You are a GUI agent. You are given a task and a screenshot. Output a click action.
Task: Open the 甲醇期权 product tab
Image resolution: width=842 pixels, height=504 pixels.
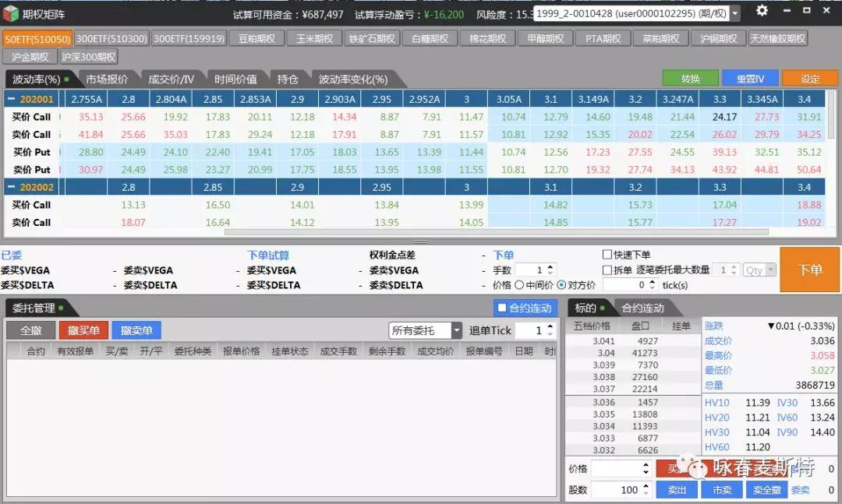(545, 39)
